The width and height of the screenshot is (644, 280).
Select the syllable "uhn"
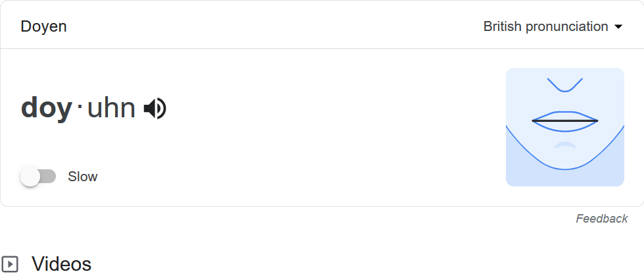tap(111, 108)
